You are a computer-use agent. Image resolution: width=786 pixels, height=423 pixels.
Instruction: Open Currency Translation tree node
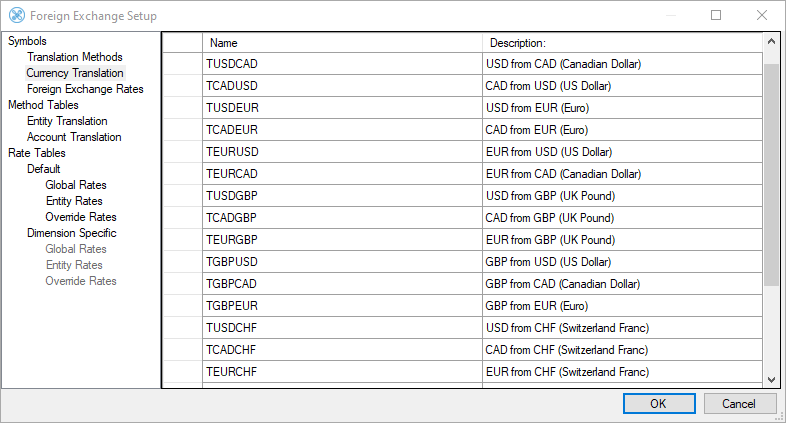pos(75,73)
